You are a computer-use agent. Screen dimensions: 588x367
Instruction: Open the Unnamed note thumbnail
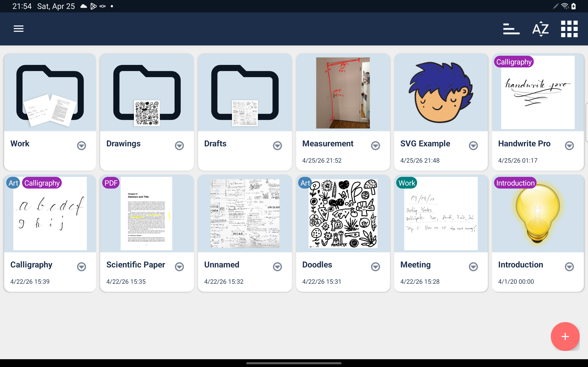click(245, 214)
